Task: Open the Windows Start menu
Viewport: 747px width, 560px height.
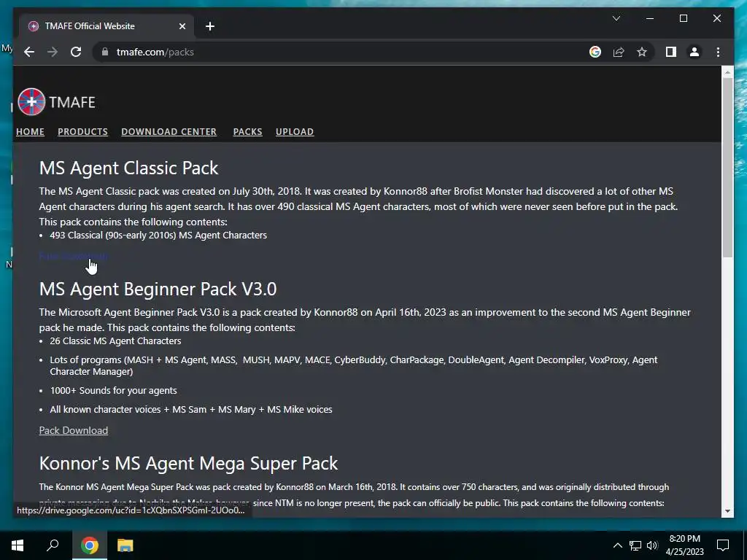Action: point(18,545)
